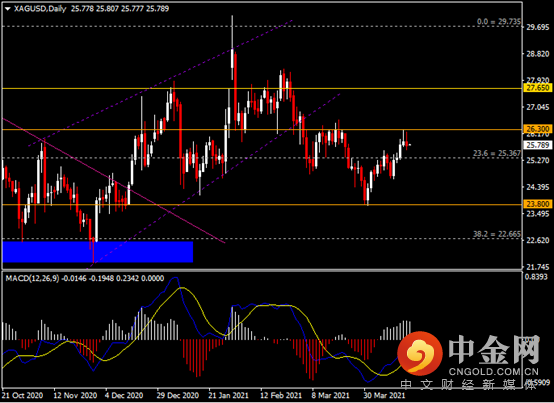This screenshot has width=554, height=403.
Task: Click the 21.745 price axis value
Action: [x=538, y=267]
